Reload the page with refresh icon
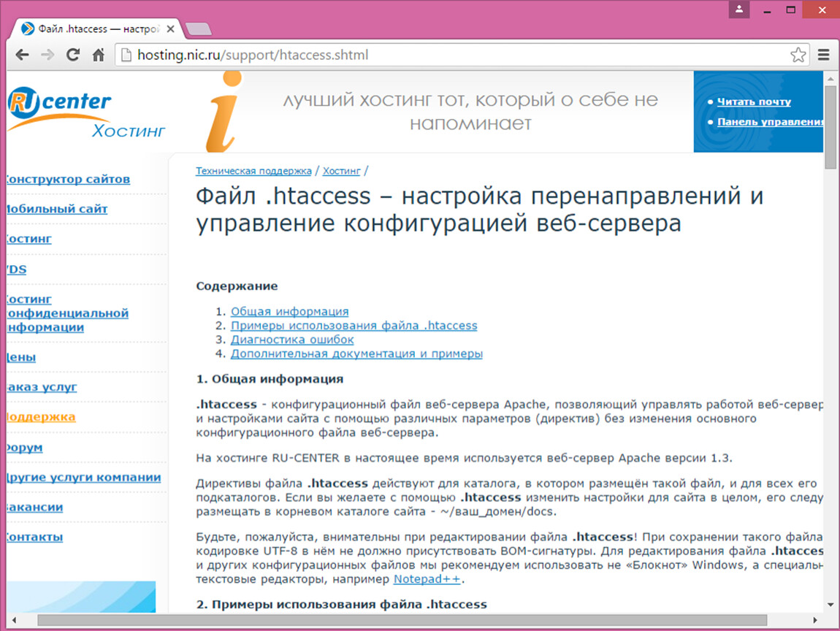This screenshot has height=631, width=840. point(72,55)
